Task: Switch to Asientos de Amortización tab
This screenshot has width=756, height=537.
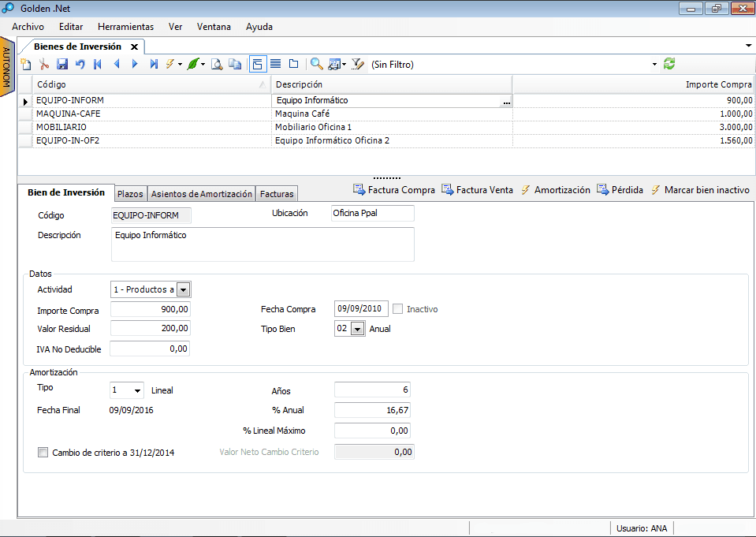Action: [202, 194]
